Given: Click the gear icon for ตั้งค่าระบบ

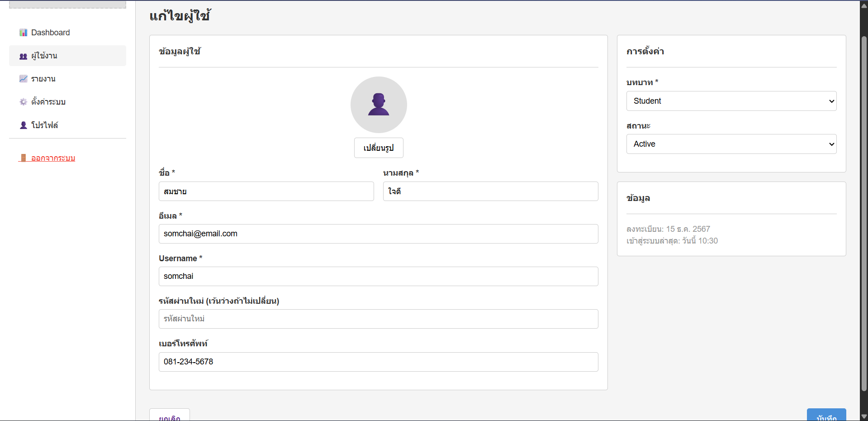Looking at the screenshot, I should [x=23, y=101].
